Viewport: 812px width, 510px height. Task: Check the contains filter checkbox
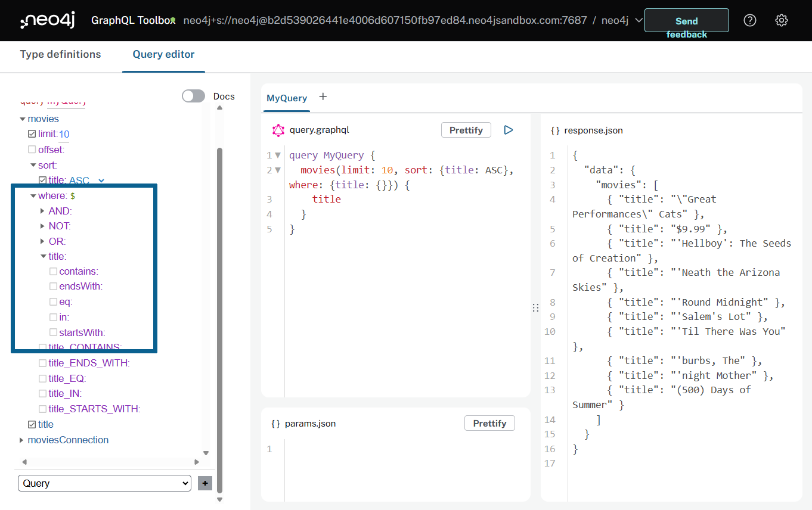pyautogui.click(x=54, y=272)
